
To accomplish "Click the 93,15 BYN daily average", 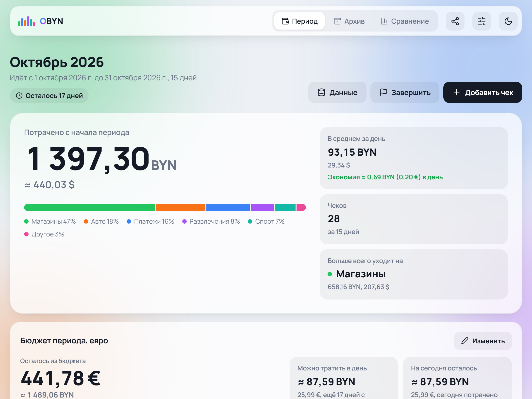I will pos(352,152).
